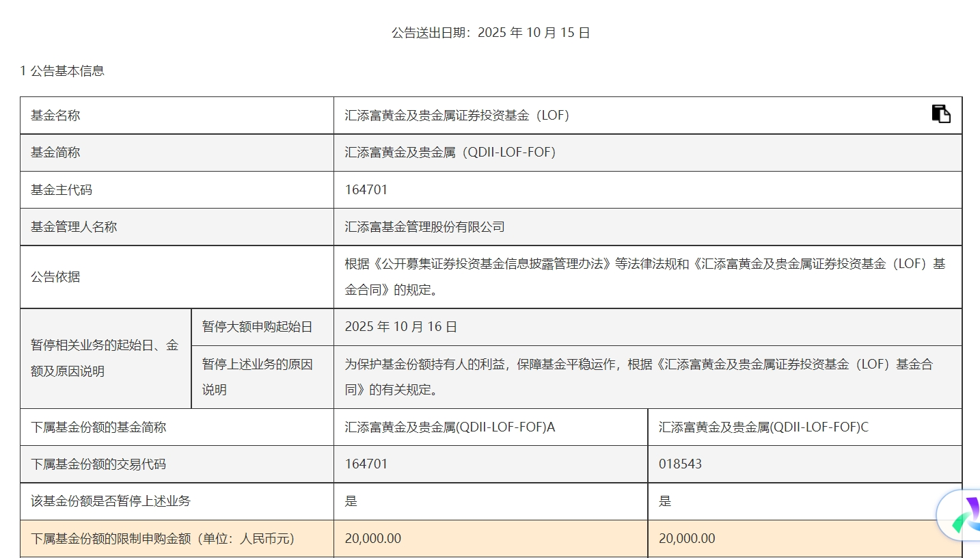Image resolution: width=980 pixels, height=558 pixels.
Task: Select the announcement date 2025 年 10 月 15 日
Action: pos(534,33)
